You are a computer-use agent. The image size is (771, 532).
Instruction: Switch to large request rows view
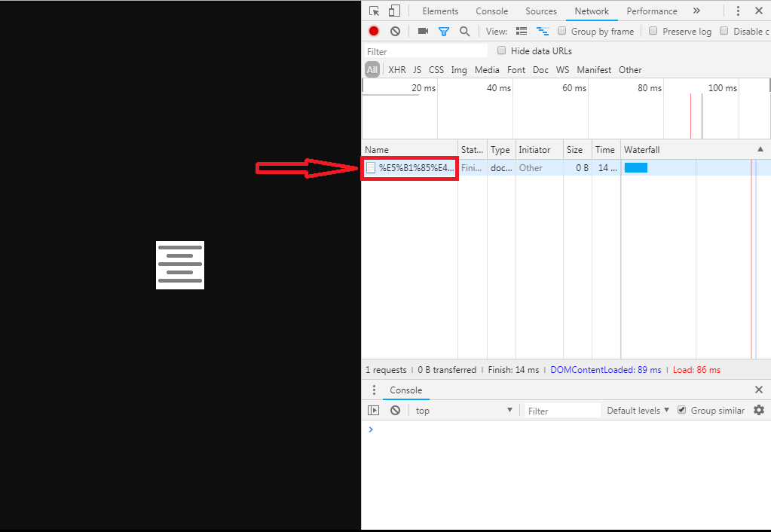522,31
